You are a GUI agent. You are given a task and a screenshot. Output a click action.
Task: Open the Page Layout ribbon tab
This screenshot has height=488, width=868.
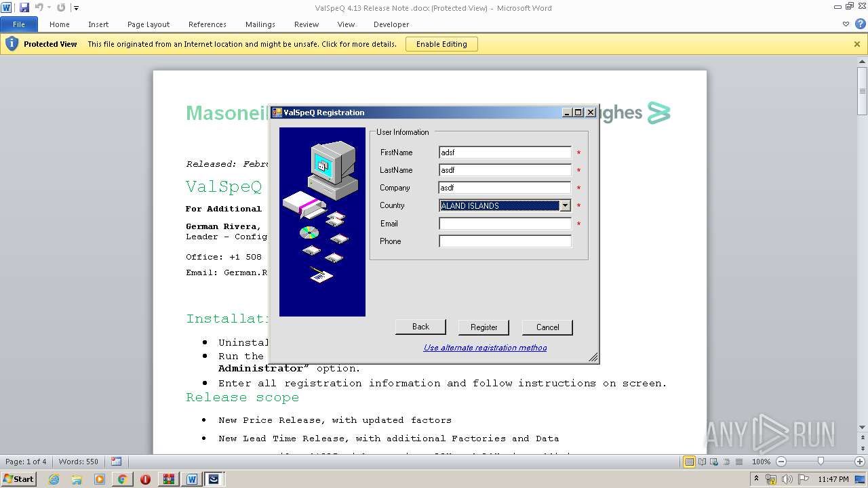[149, 24]
